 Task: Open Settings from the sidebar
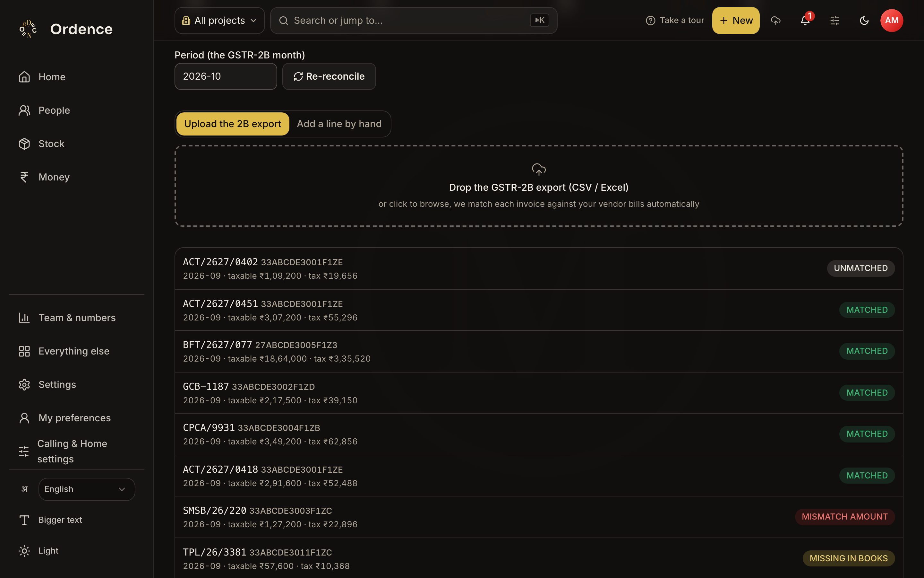click(x=76, y=385)
